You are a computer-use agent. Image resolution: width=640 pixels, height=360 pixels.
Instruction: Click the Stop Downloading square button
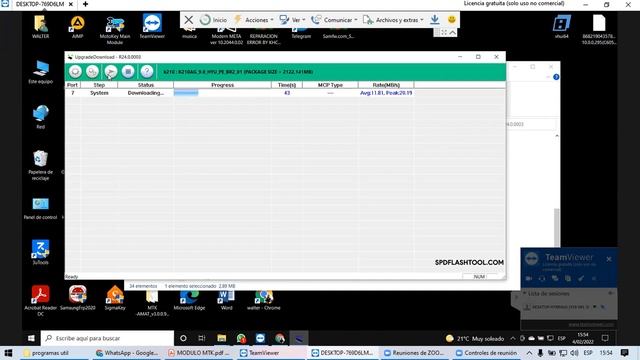(x=128, y=72)
